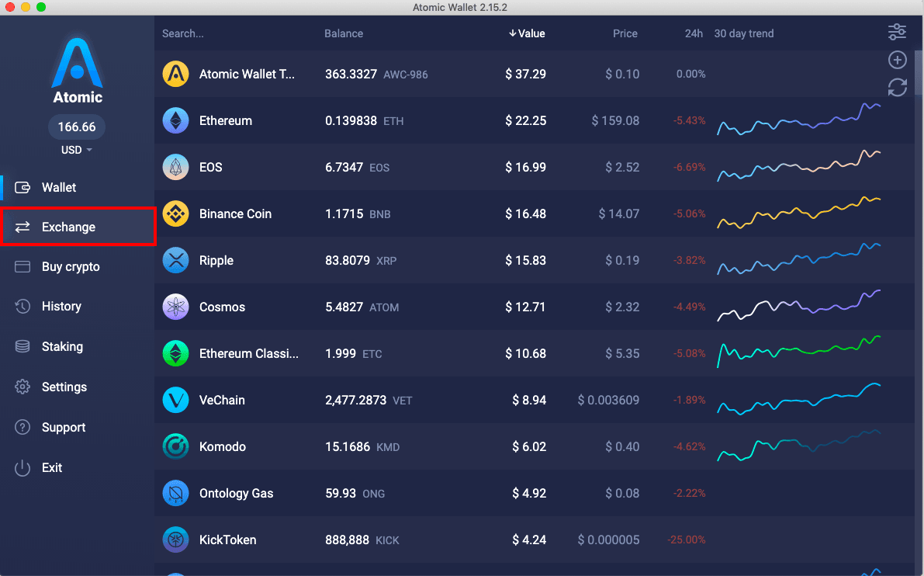Viewport: 924px width, 576px height.
Task: Click the 166.66 total balance badge
Action: tap(77, 127)
